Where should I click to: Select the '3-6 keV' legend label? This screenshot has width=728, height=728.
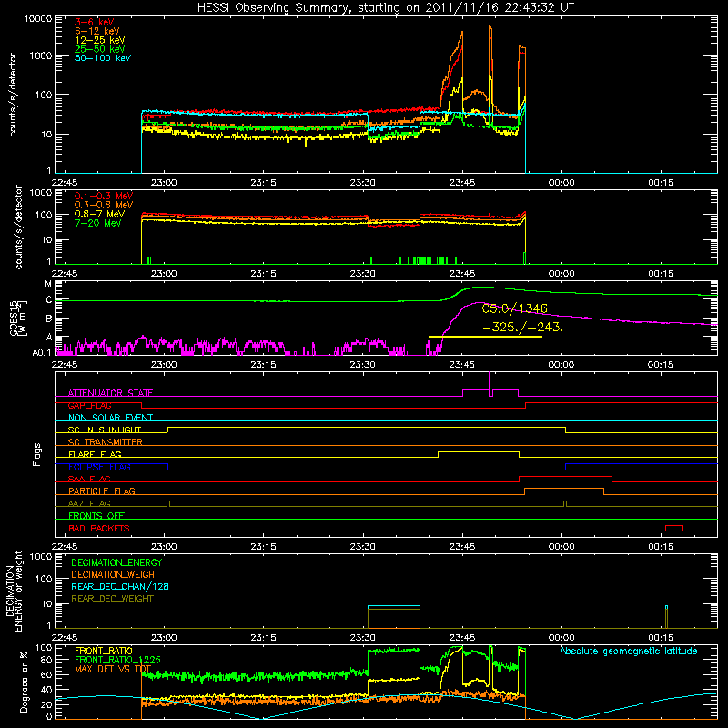point(94,22)
